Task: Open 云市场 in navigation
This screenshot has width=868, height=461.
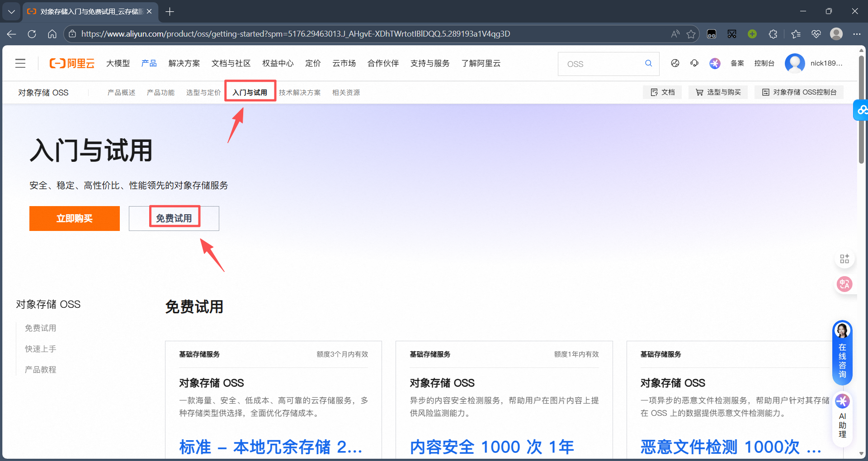Action: pos(344,63)
